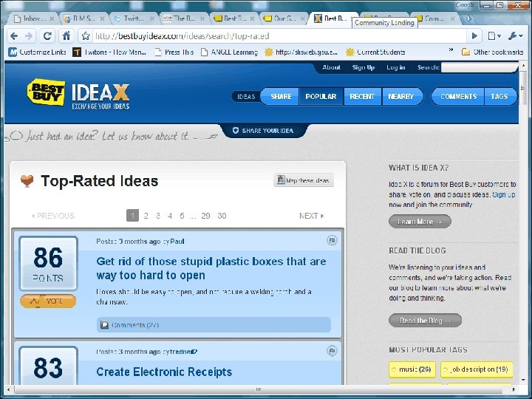The image size is (532, 399).
Task: Open Sign up link in sidebar text
Action: pyautogui.click(x=504, y=195)
